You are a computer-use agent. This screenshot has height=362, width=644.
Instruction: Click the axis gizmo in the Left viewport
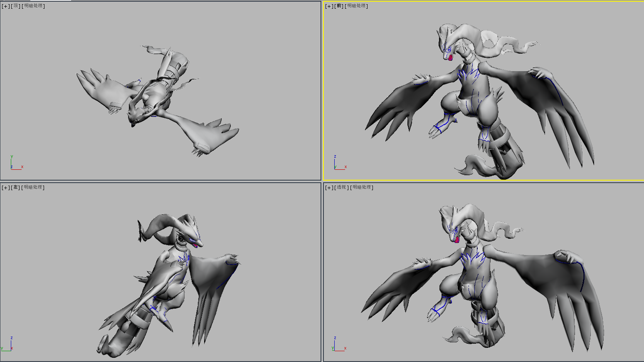tap(9, 345)
